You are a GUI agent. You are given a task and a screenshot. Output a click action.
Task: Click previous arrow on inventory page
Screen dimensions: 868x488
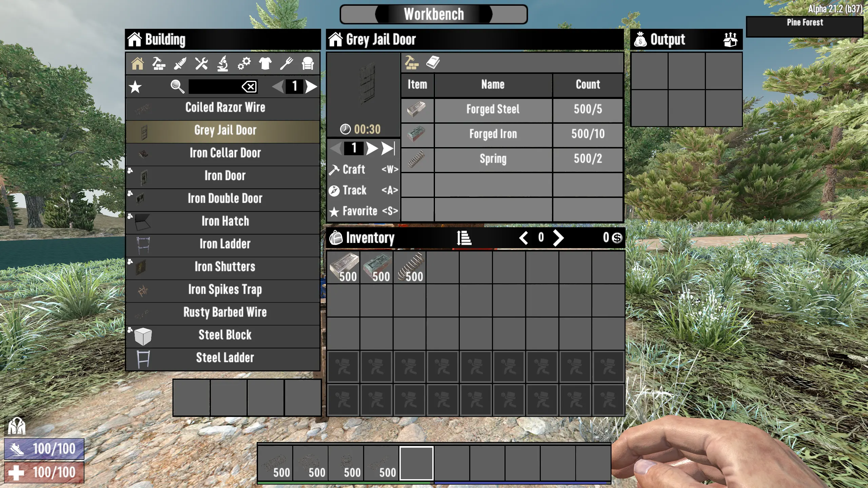tap(523, 238)
